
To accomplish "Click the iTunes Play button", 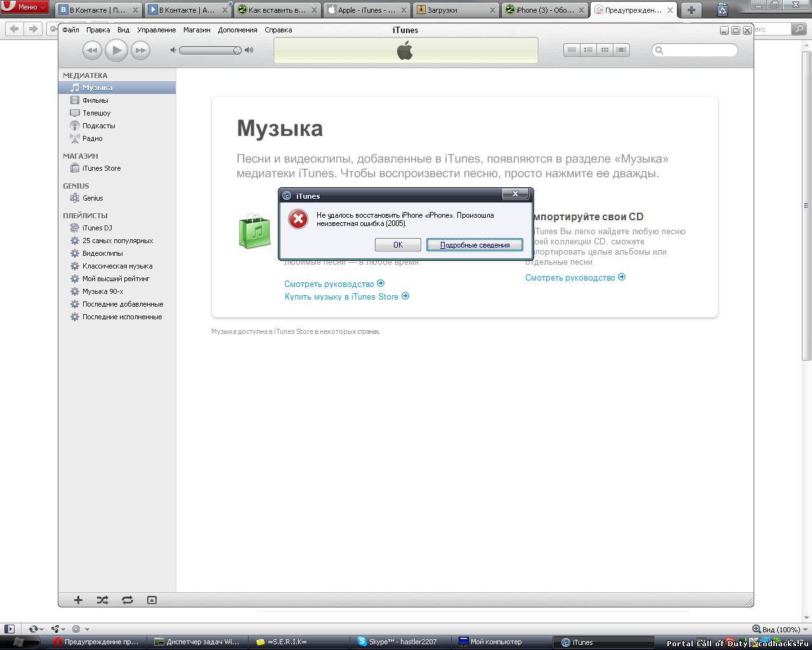I will 116,50.
